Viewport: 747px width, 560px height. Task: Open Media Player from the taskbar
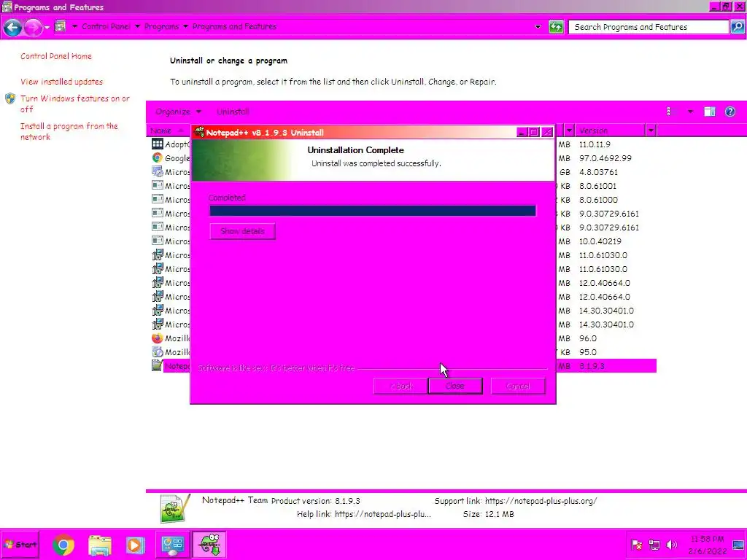pos(135,545)
